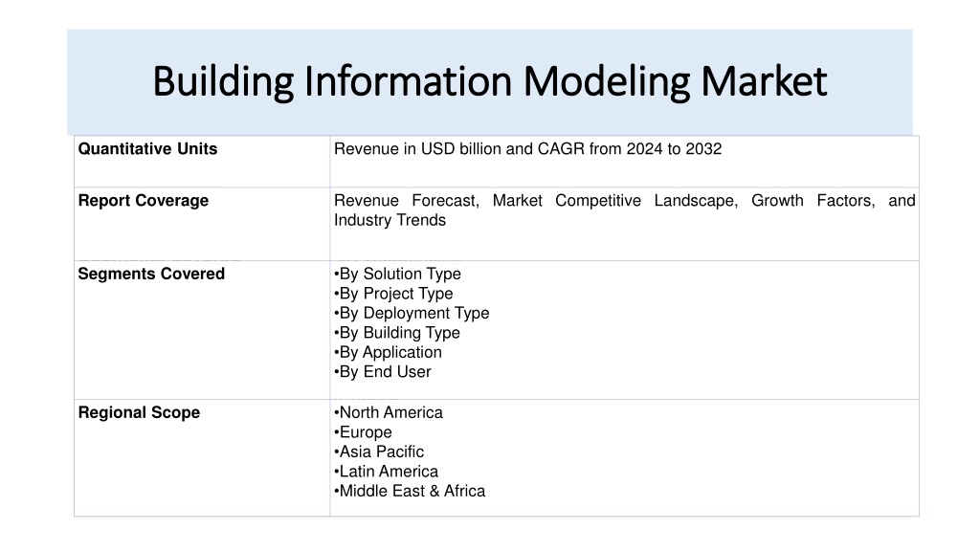Screen dimensions: 980x551
Task: Click the Revenue Forecast description text
Action: (x=624, y=209)
